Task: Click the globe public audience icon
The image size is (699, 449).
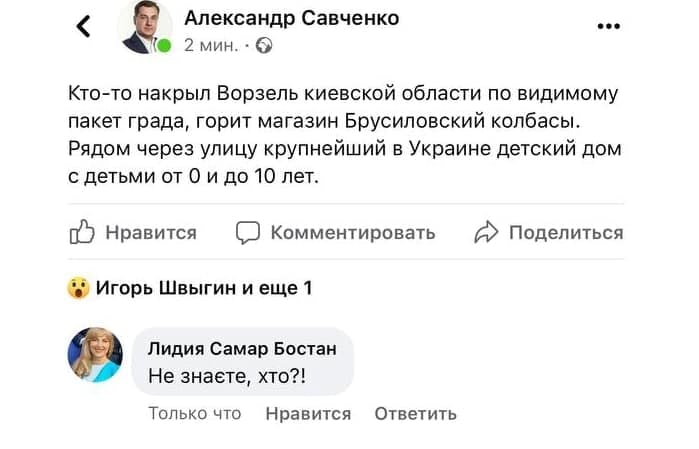Action: pos(264,45)
